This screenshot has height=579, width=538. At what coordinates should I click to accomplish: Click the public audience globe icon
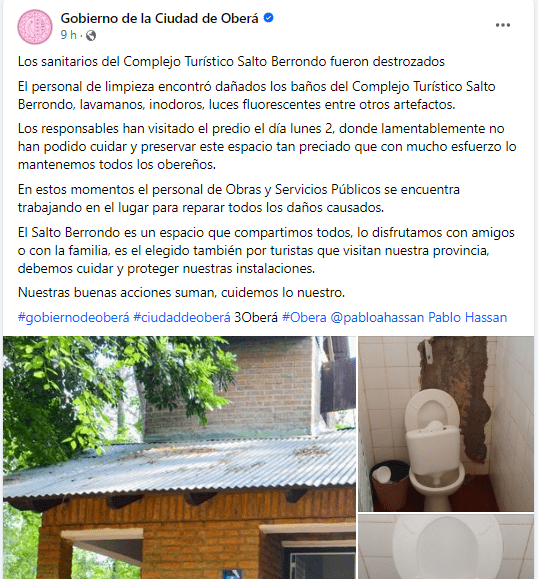pos(91,35)
